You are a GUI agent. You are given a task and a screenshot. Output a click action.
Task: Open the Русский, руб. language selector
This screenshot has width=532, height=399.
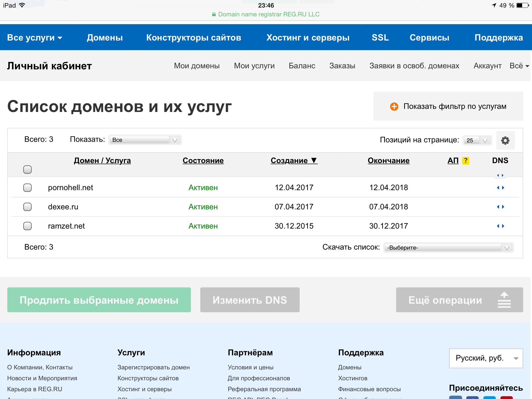click(486, 358)
